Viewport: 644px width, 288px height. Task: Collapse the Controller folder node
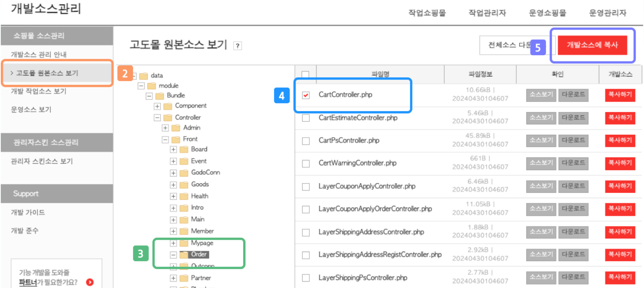(x=157, y=118)
